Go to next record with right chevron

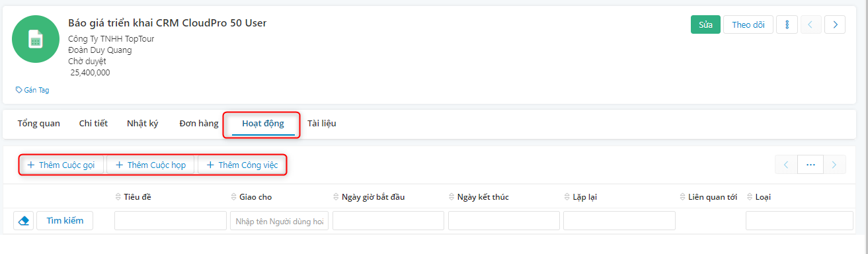click(x=835, y=24)
